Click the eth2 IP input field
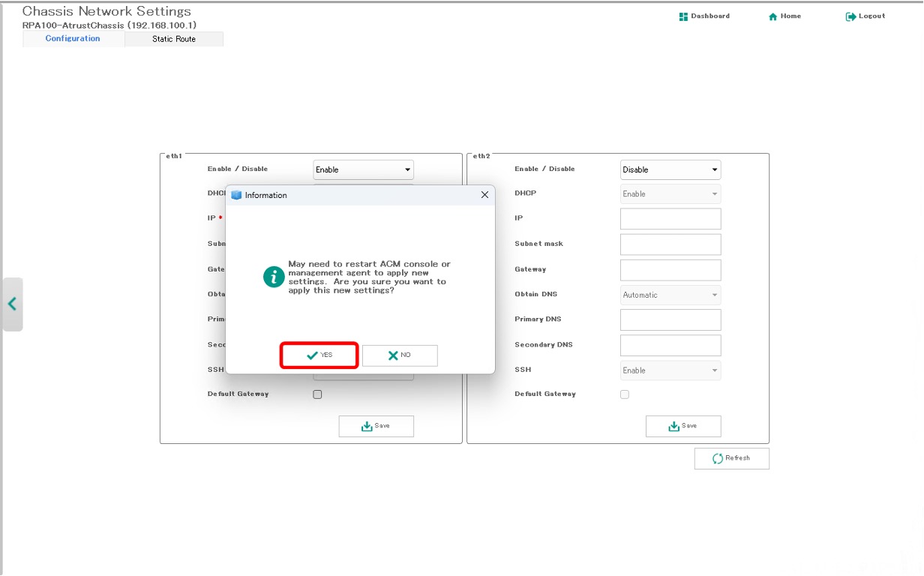This screenshot has height=576, width=924. click(x=670, y=219)
